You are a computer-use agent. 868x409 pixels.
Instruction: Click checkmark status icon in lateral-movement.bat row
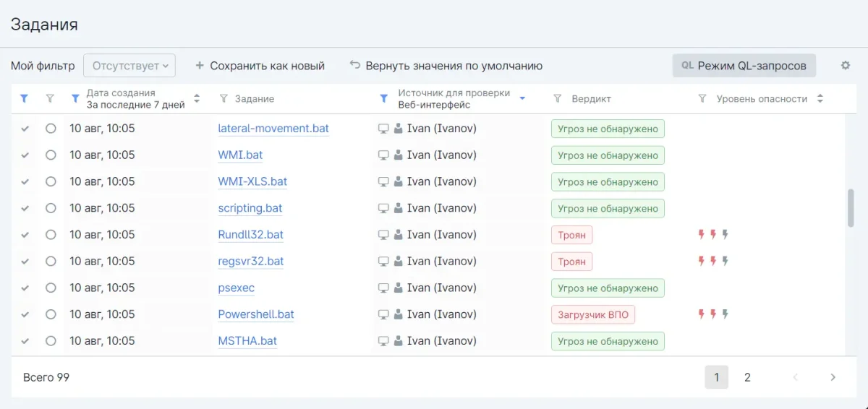[25, 129]
